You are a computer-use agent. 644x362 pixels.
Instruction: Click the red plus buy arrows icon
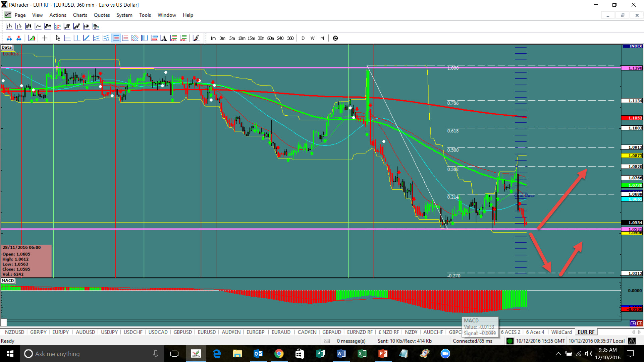[x=19, y=38]
